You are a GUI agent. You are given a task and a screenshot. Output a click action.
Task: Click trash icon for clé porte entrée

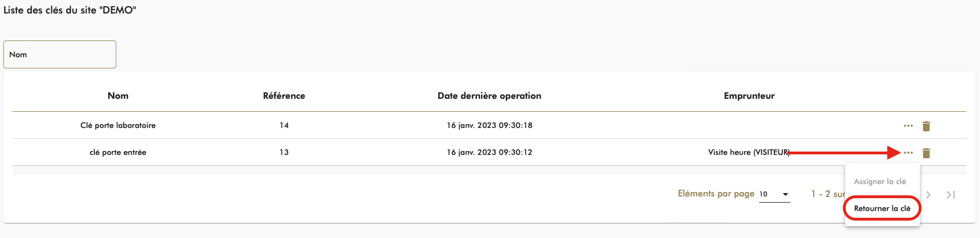[926, 153]
